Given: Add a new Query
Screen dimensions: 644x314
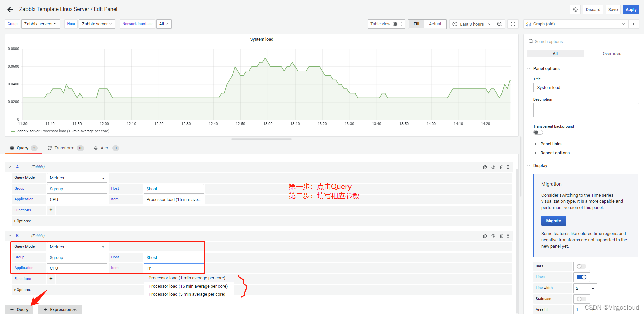Looking at the screenshot, I should coord(19,310).
